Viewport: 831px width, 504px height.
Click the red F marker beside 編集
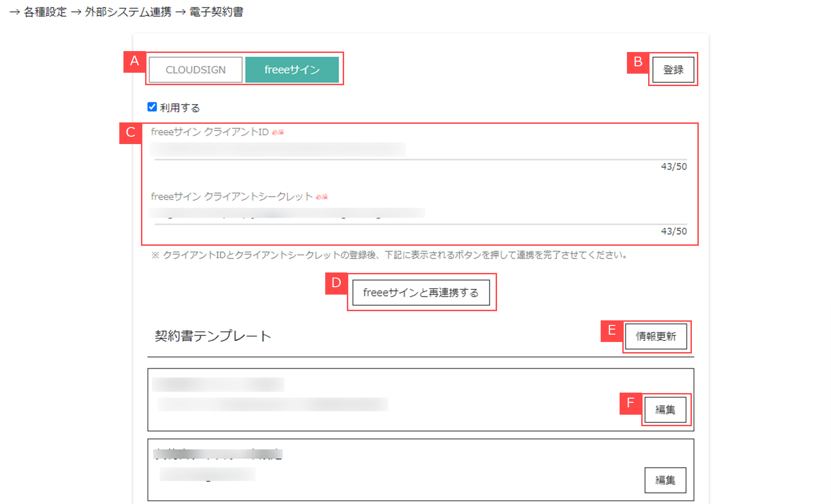click(x=631, y=404)
